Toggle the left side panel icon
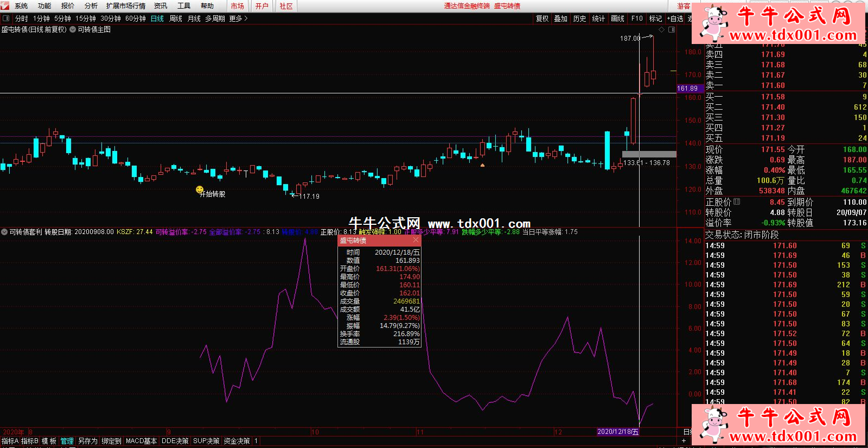 pos(6,18)
